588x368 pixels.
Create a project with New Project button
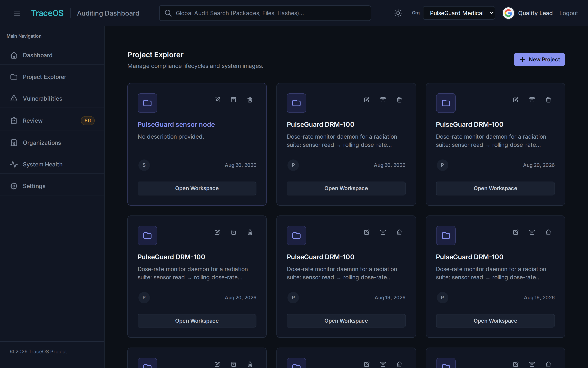[x=539, y=59]
